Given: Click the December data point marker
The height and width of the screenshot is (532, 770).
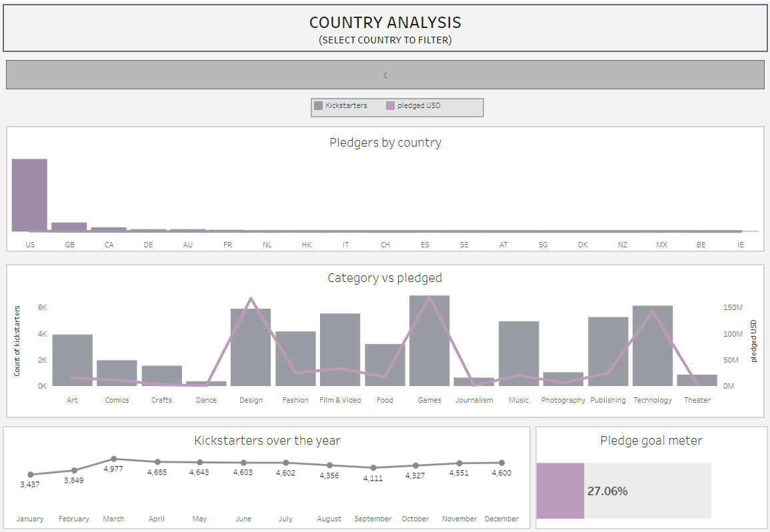Looking at the screenshot, I should [501, 463].
